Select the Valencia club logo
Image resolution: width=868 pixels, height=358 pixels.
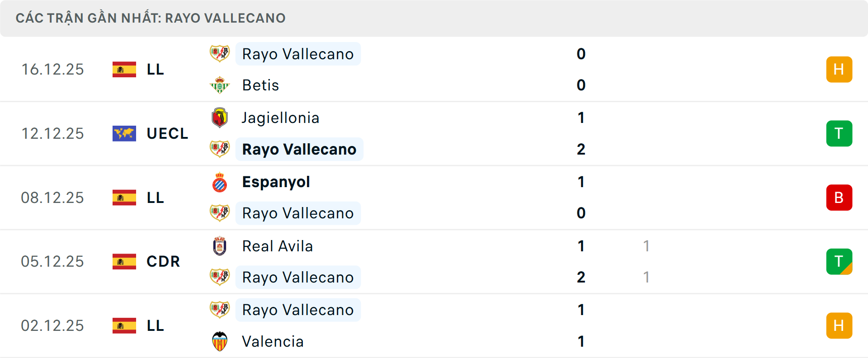(220, 342)
